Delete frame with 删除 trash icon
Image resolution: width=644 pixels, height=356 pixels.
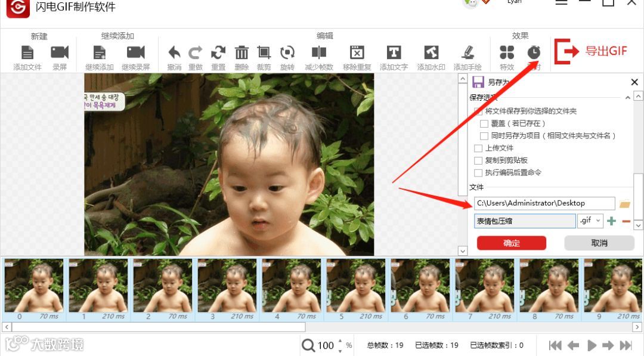click(x=241, y=52)
